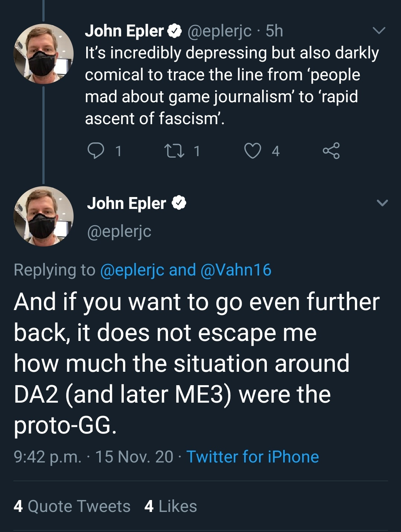The width and height of the screenshot is (401, 532).
Task: View the 4 Quote Tweets list
Action: 72,506
